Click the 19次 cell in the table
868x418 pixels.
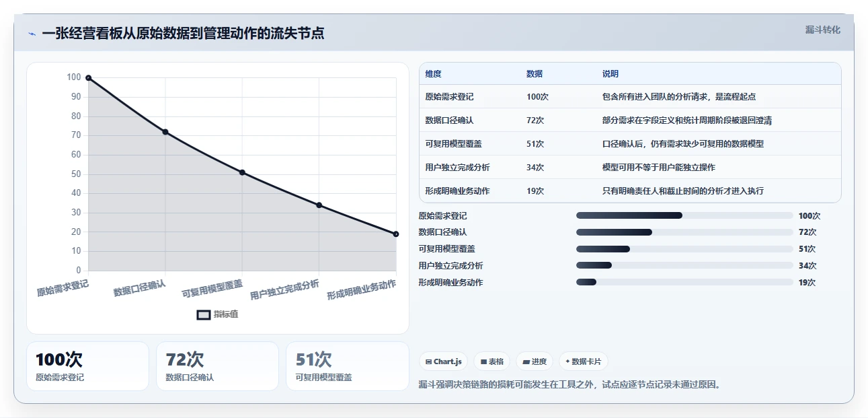point(535,191)
